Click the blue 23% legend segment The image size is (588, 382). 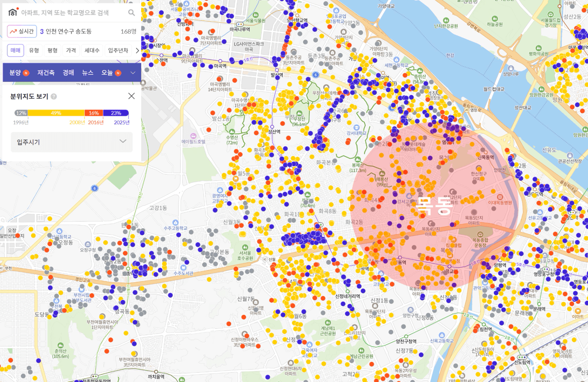[116, 113]
